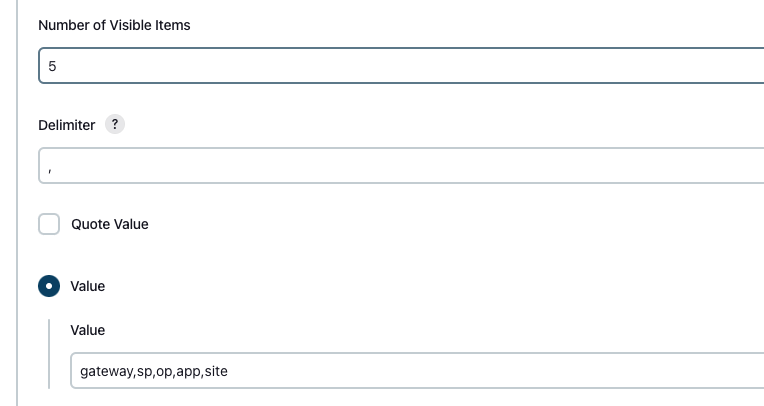This screenshot has height=406, width=764.
Task: Click "op" inside the Value text
Action: click(164, 372)
